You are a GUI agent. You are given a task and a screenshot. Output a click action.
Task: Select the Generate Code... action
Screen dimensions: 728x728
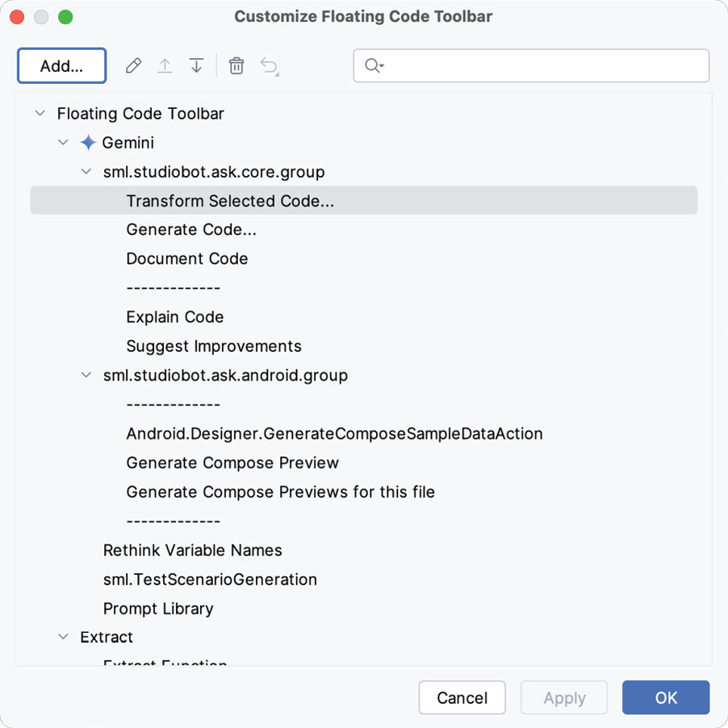pos(191,230)
